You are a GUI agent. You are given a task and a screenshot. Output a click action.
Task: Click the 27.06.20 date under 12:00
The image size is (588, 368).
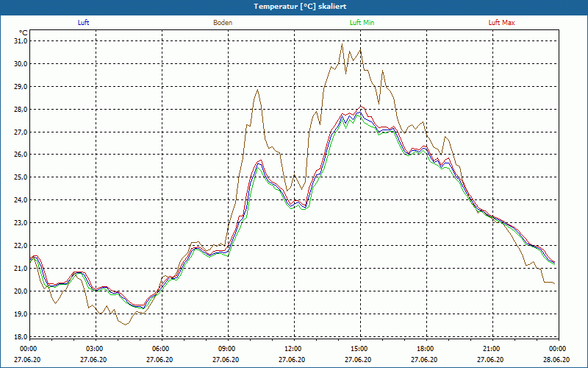pyautogui.click(x=291, y=359)
